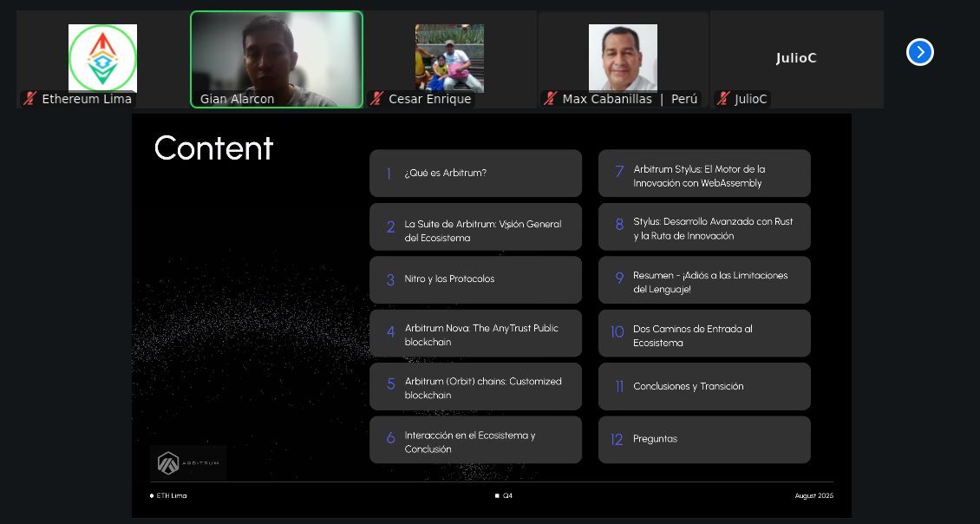Viewport: 980px width, 524px height.
Task: Click muted mic icon beside Ethereum Lima
Action: (30, 99)
